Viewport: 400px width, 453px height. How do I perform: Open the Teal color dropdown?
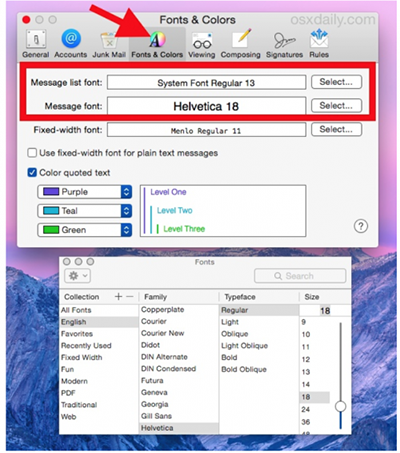[85, 211]
